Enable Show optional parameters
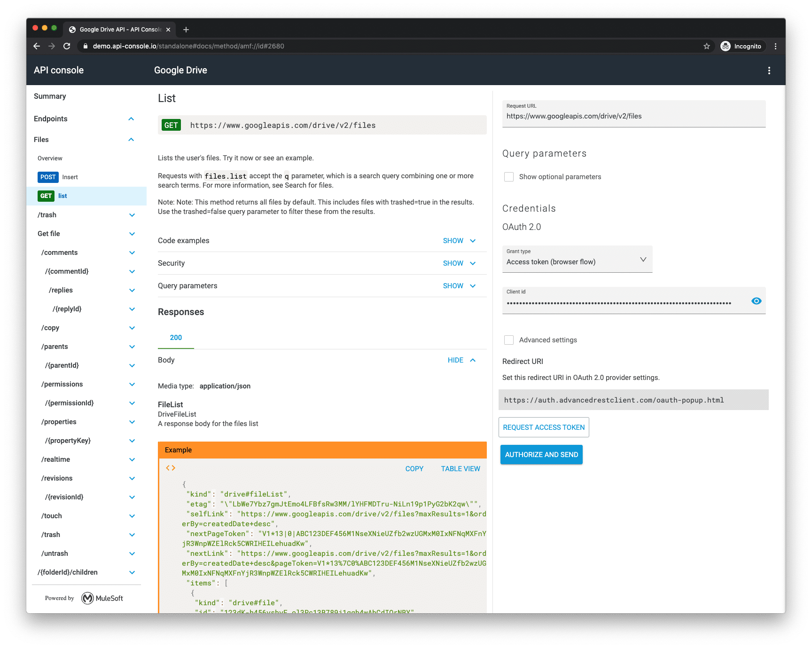 coord(509,177)
